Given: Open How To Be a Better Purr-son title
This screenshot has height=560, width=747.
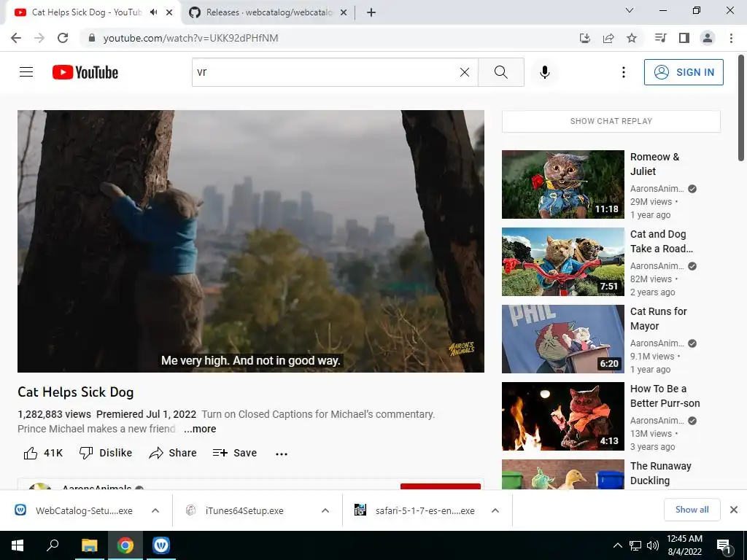Looking at the screenshot, I should click(x=665, y=396).
